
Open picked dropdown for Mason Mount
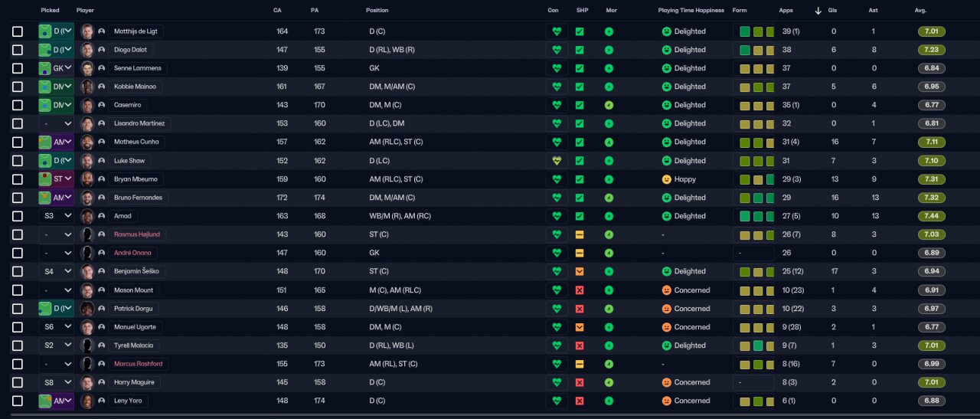pyautogui.click(x=56, y=290)
